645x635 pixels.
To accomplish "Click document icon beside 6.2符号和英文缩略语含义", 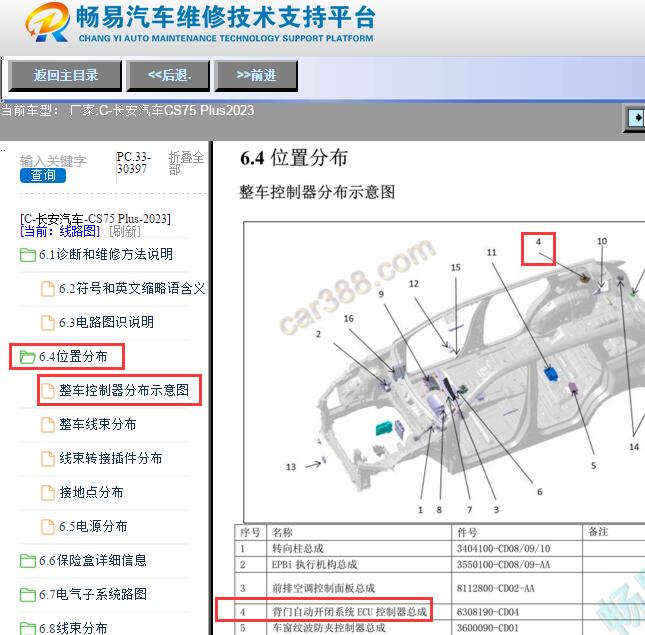I will pos(48,289).
